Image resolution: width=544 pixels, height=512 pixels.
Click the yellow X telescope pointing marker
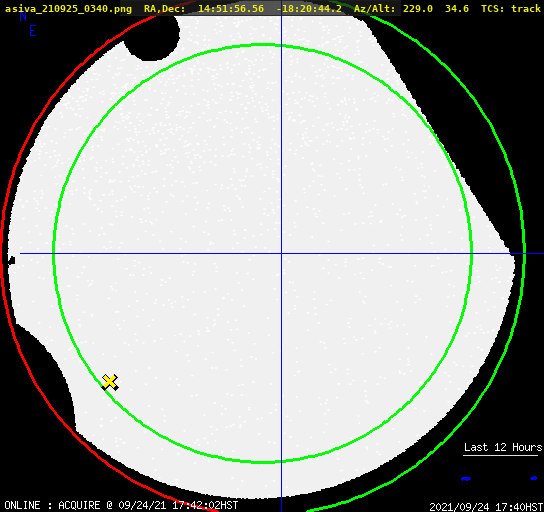click(110, 382)
